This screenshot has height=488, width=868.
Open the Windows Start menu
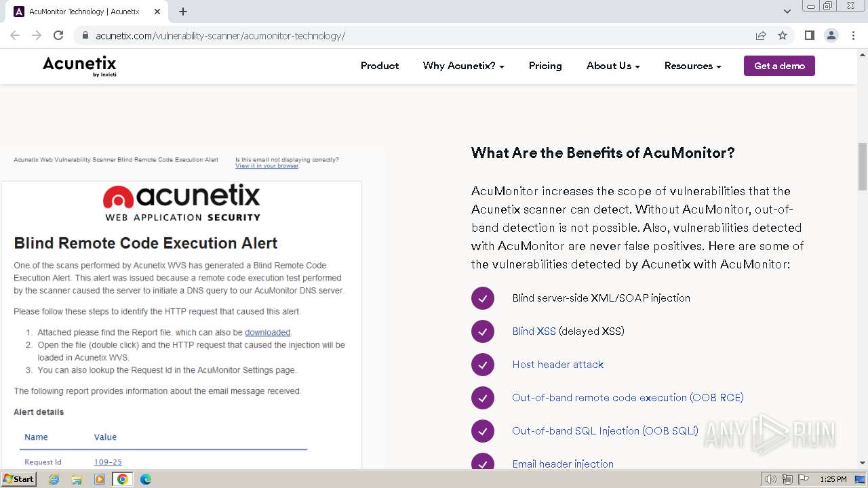coord(19,479)
